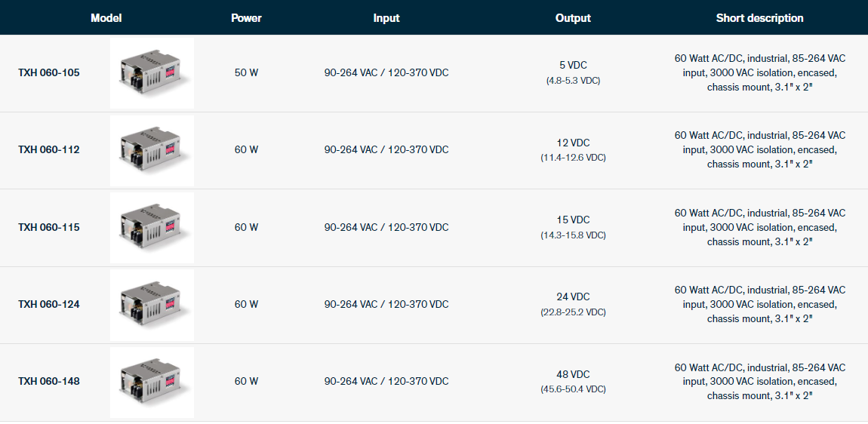Sort by the Output column header
Screen dimensions: 868x424
tap(573, 18)
